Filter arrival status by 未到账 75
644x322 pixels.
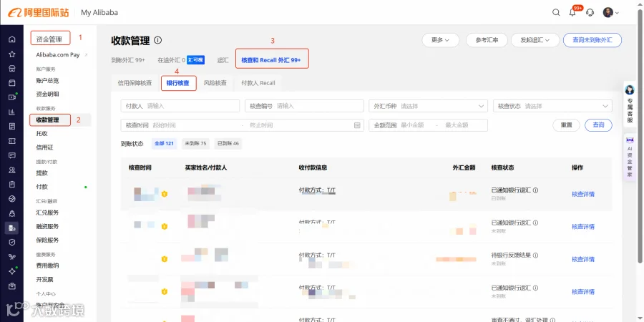tap(195, 144)
